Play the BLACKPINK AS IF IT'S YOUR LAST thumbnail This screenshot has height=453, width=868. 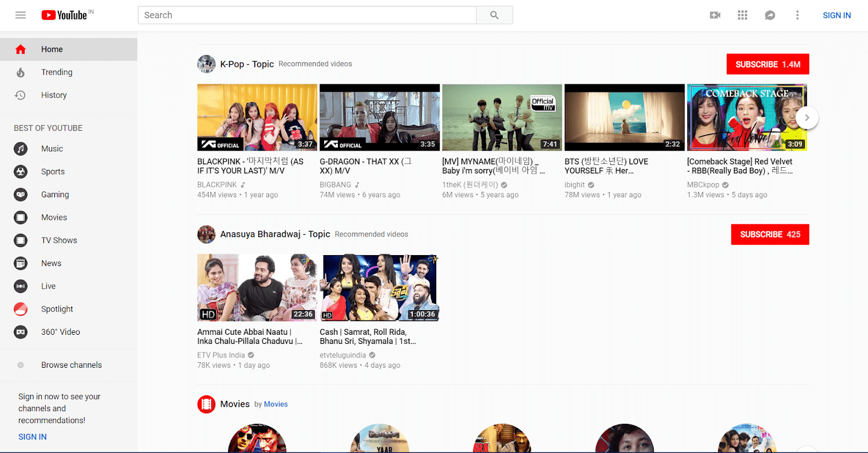(257, 118)
